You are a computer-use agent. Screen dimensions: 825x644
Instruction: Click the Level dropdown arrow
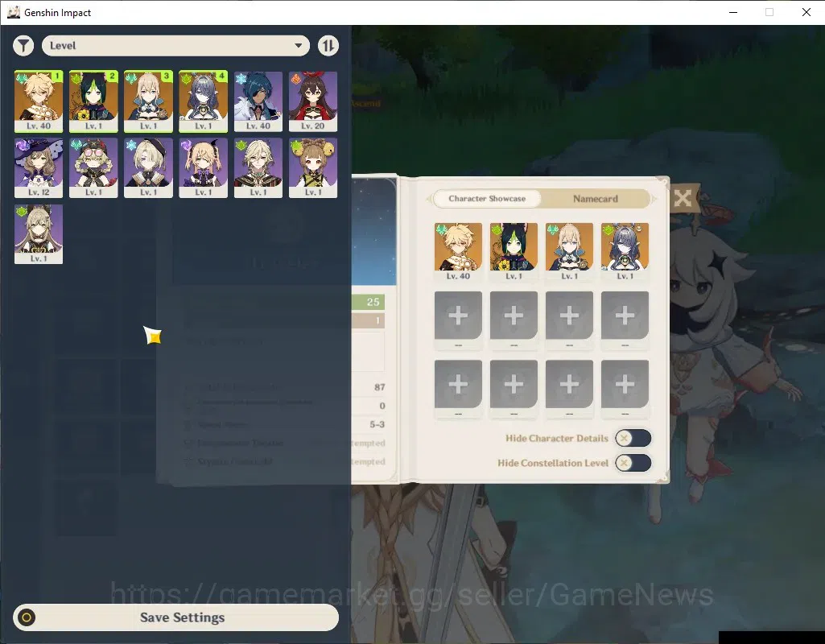coord(299,46)
